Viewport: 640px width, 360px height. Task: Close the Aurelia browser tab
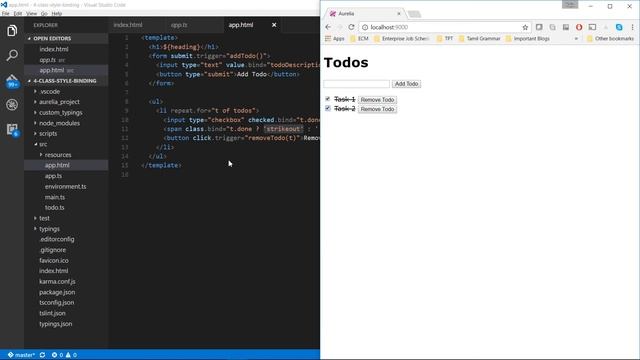pyautogui.click(x=399, y=13)
